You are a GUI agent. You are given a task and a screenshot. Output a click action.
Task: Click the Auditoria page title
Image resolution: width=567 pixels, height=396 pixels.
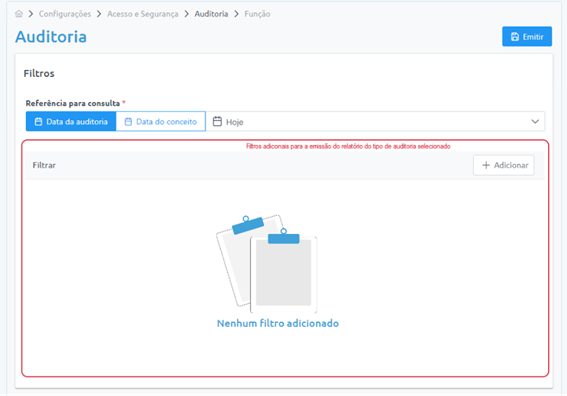pyautogui.click(x=51, y=37)
